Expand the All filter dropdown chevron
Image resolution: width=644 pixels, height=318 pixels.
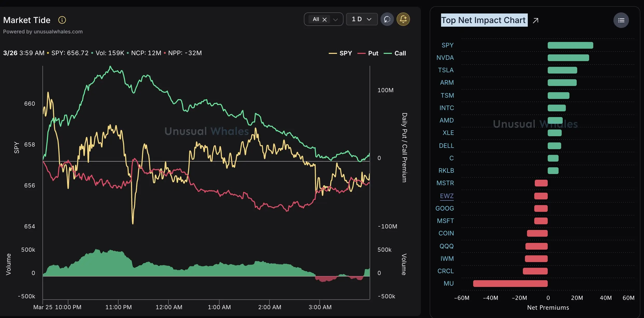coord(335,19)
